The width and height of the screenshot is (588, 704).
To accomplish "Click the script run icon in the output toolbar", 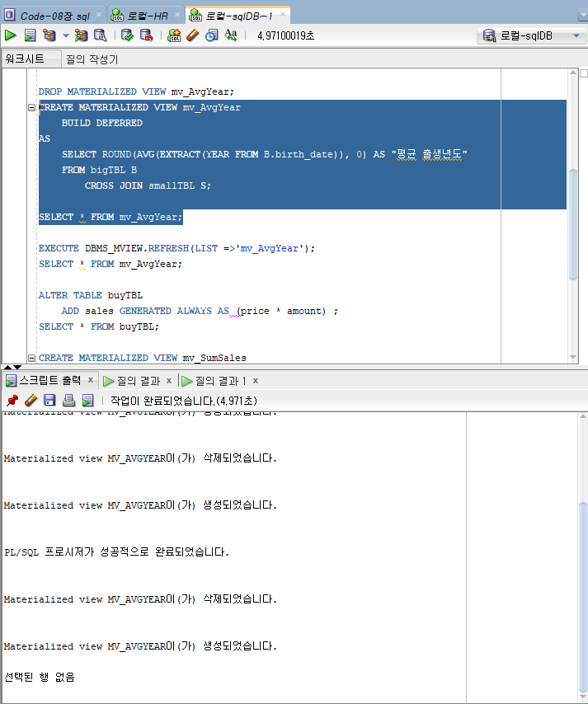I will point(88,400).
